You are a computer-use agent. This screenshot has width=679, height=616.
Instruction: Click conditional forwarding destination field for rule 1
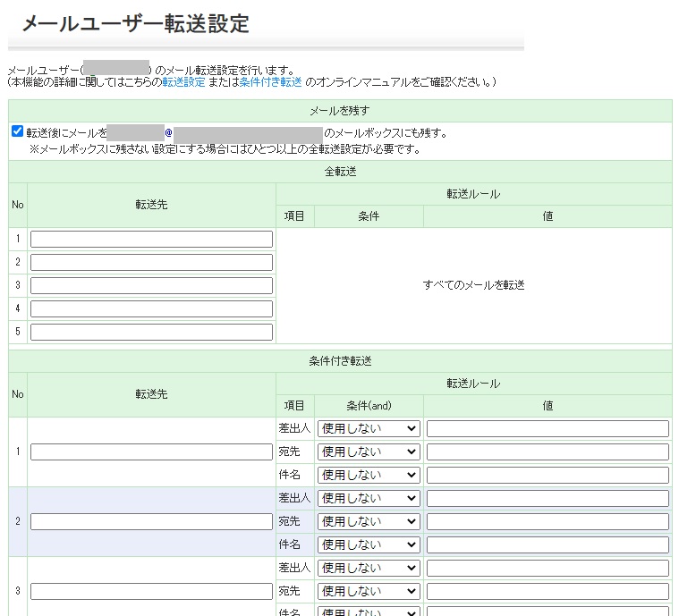click(x=151, y=452)
